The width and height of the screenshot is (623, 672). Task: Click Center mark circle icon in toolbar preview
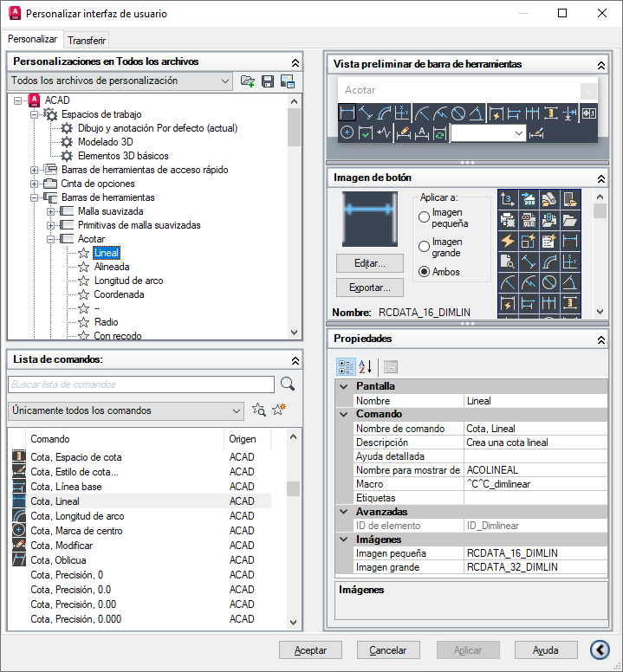pyautogui.click(x=347, y=132)
